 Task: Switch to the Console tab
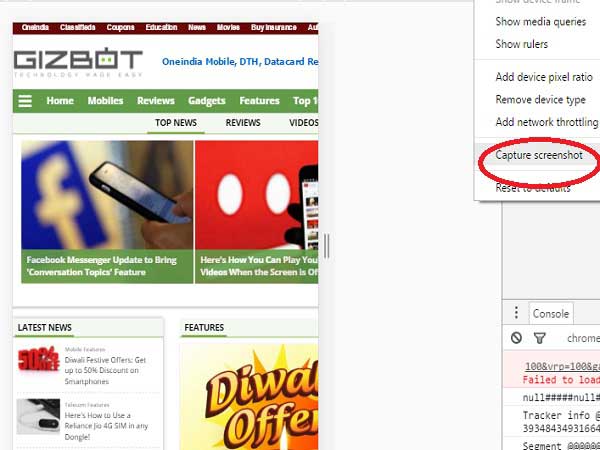pos(551,313)
